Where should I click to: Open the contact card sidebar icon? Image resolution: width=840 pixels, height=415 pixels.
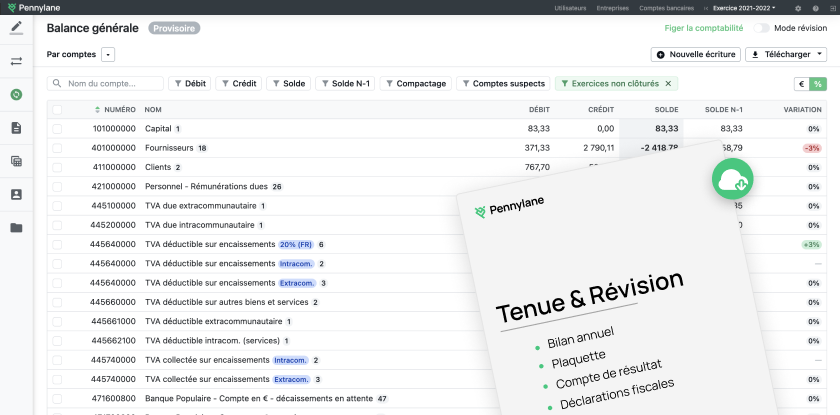(x=17, y=194)
